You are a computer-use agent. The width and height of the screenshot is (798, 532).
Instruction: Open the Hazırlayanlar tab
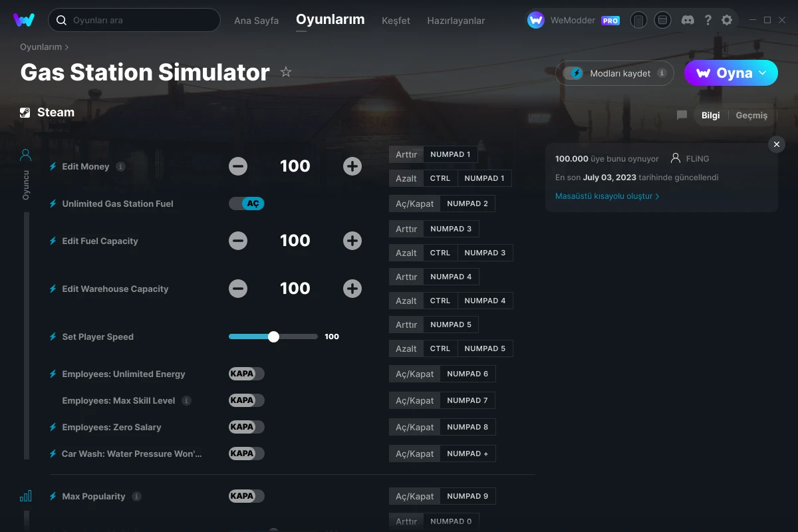click(456, 21)
